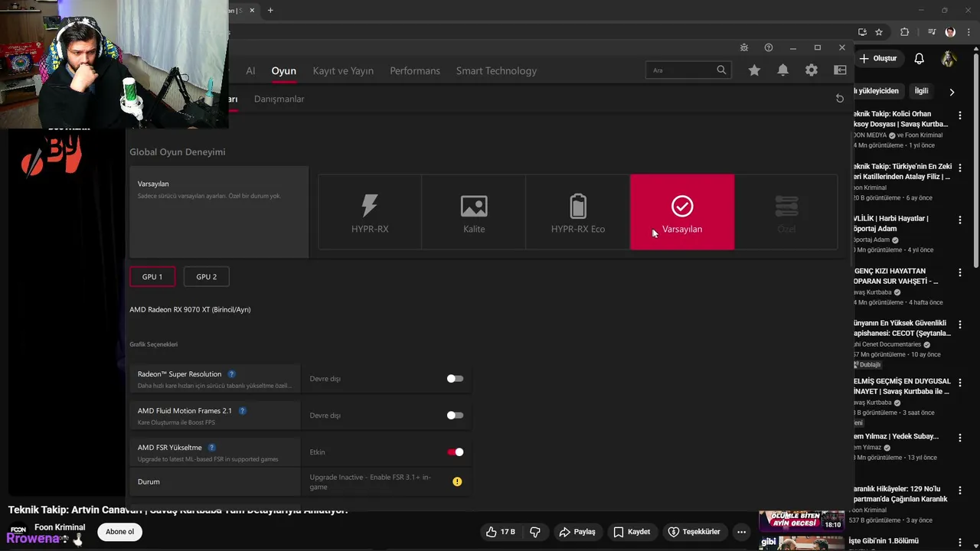
Task: Click the YouTube Oluştur button
Action: (x=878, y=59)
